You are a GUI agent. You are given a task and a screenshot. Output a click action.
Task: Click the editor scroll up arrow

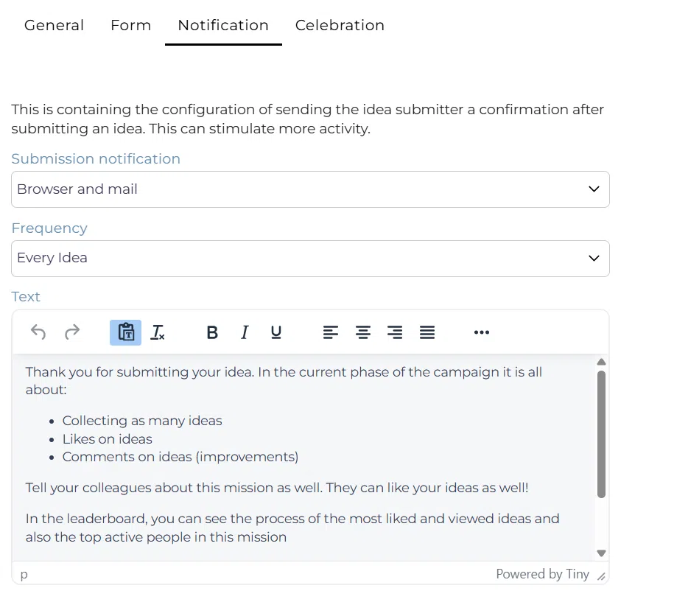(602, 362)
